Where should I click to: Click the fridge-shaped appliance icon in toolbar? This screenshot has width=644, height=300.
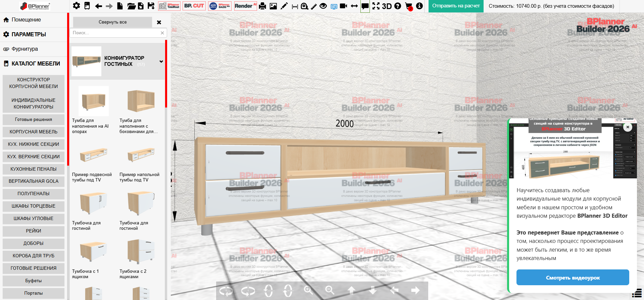pos(87,6)
